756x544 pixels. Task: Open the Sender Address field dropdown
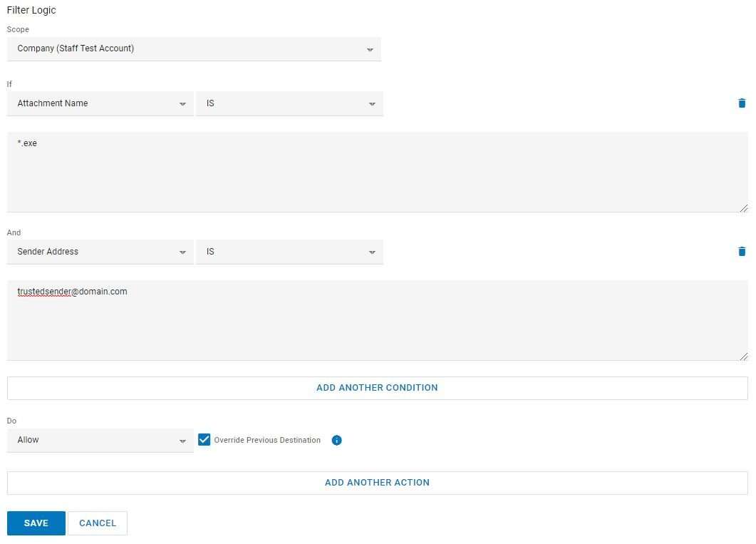pos(100,252)
